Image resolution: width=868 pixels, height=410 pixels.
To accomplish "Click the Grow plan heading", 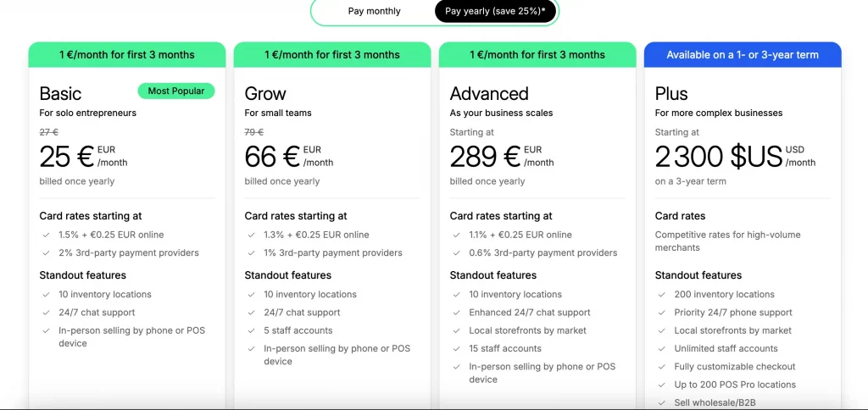I will click(x=265, y=93).
